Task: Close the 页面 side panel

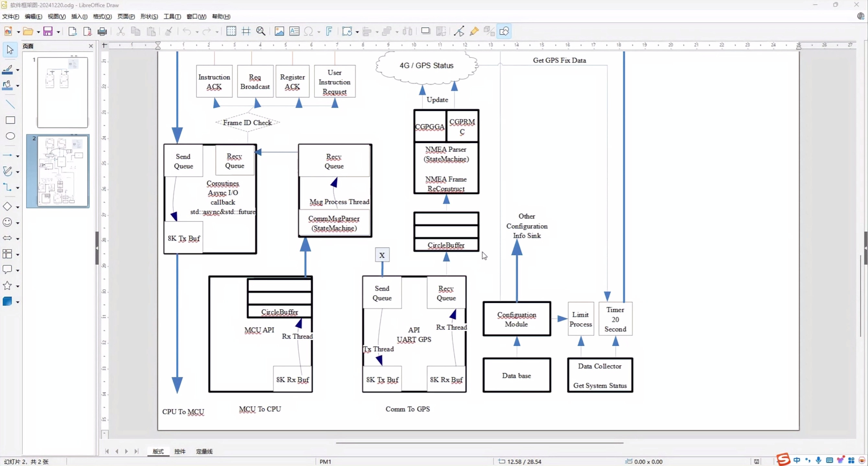Action: click(x=91, y=46)
